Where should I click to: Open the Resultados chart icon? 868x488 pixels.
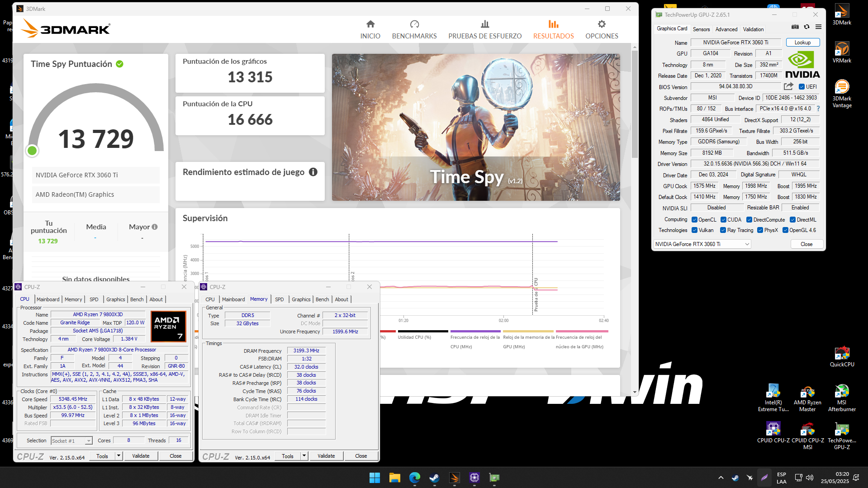[553, 24]
